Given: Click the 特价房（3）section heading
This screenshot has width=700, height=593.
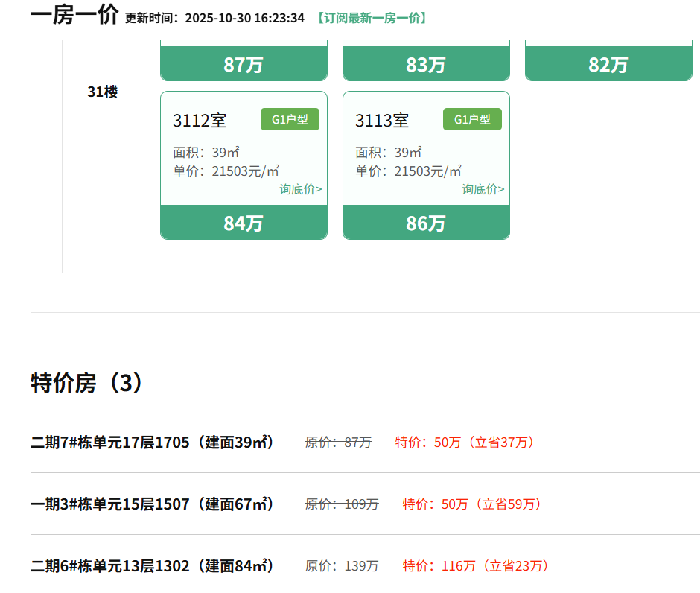Looking at the screenshot, I should [x=86, y=383].
